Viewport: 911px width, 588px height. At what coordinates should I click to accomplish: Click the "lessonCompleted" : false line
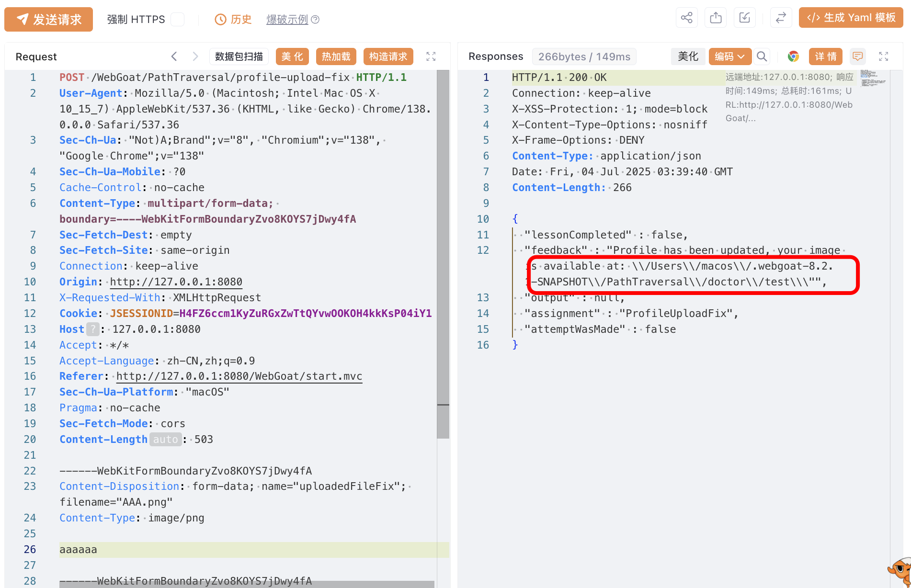606,235
